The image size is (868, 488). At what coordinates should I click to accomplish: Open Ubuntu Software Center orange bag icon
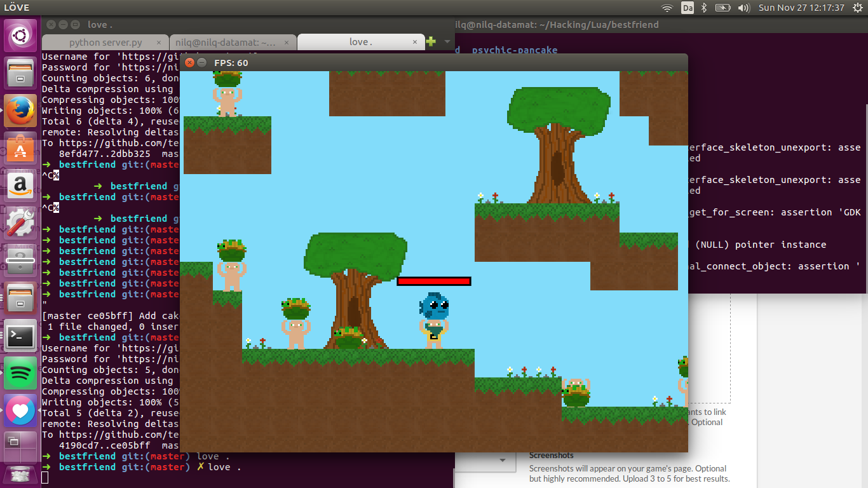pos(21,148)
